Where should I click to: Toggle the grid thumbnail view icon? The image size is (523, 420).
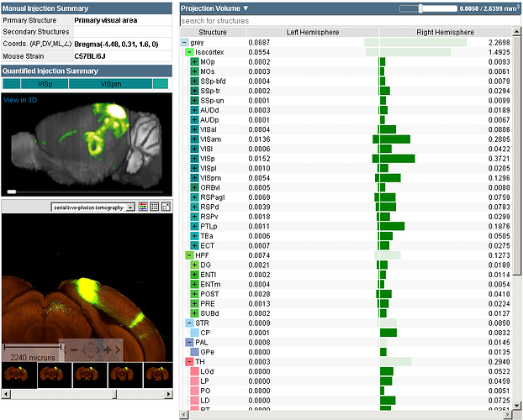tap(154, 207)
